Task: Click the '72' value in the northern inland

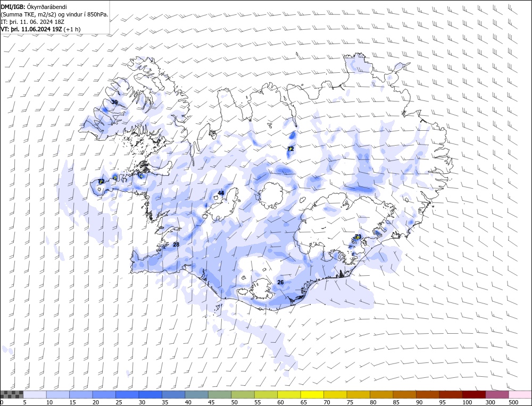Action: (290, 149)
